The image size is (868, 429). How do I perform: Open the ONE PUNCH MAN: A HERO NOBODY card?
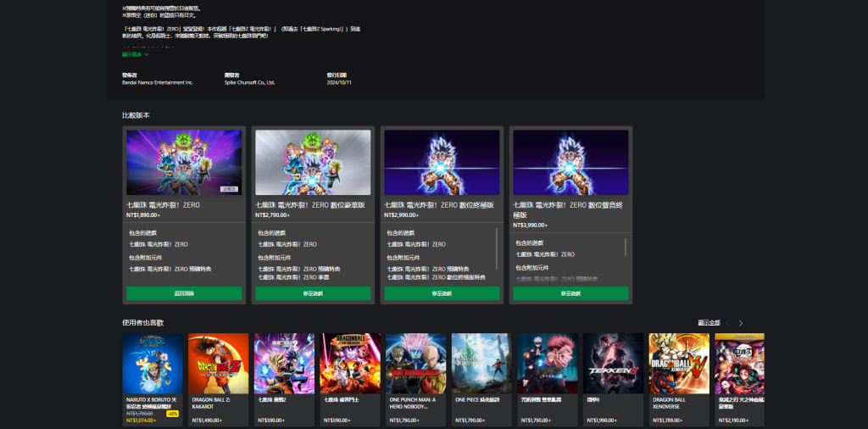point(415,380)
